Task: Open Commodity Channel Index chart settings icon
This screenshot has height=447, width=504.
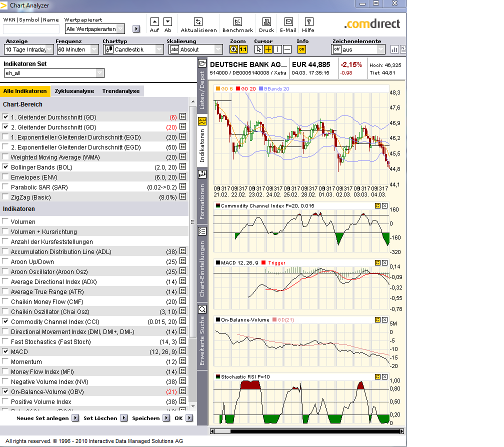Action: tap(377, 205)
